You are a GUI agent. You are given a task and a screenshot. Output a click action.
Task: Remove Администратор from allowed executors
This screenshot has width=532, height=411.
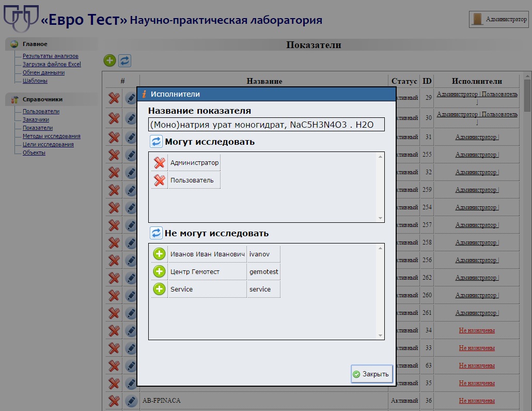(159, 163)
